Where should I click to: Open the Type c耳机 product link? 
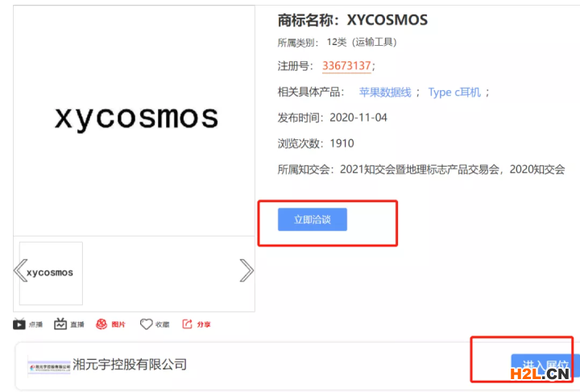(454, 92)
